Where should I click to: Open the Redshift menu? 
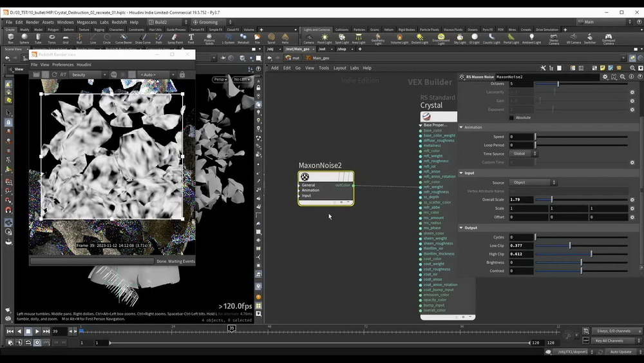click(119, 22)
